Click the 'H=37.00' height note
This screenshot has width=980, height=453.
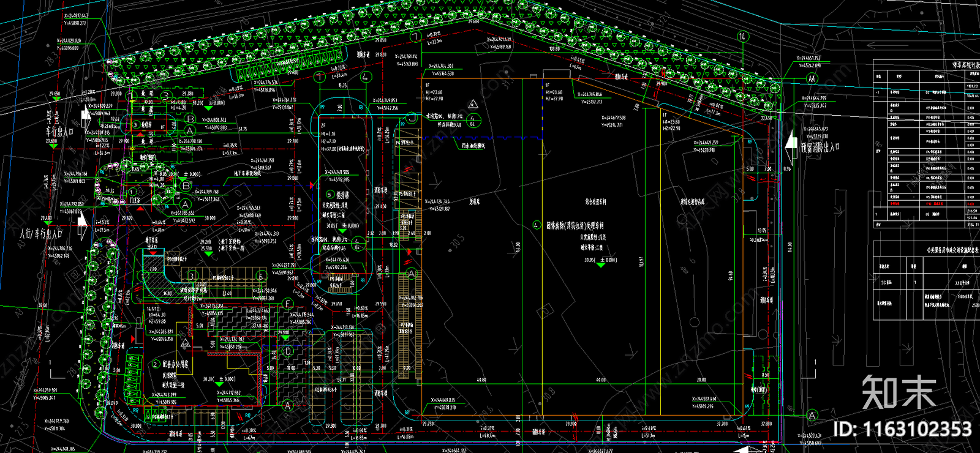pyautogui.click(x=342, y=149)
